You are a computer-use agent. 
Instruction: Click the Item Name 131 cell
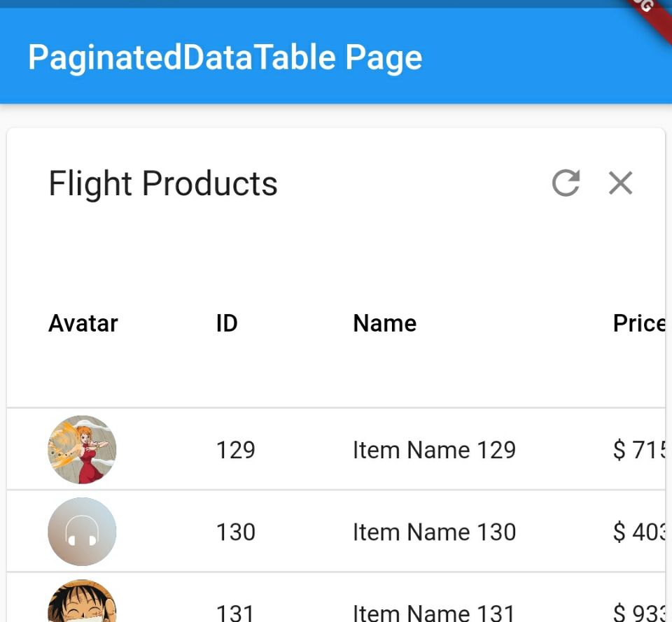coord(434,613)
